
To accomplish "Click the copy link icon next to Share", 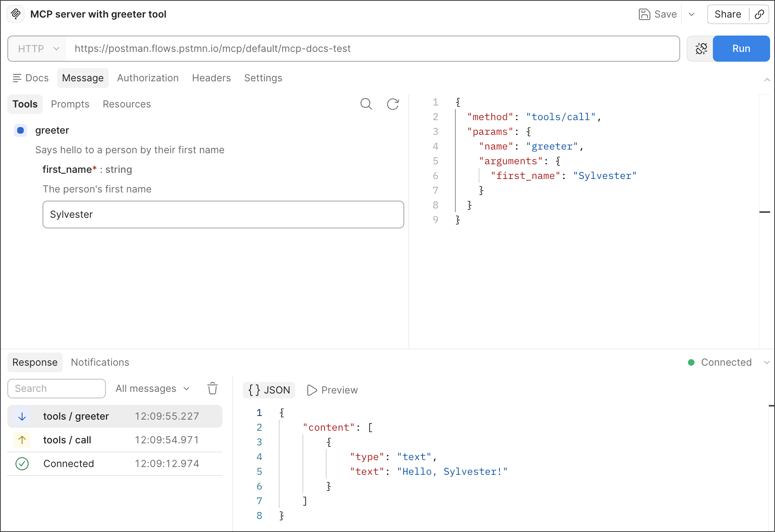I will [759, 14].
